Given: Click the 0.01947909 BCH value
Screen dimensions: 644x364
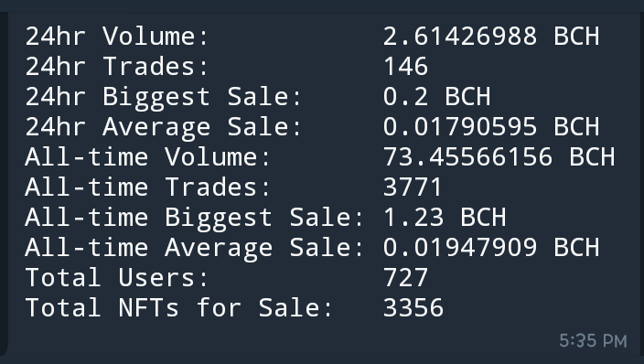Looking at the screenshot, I should [491, 248].
